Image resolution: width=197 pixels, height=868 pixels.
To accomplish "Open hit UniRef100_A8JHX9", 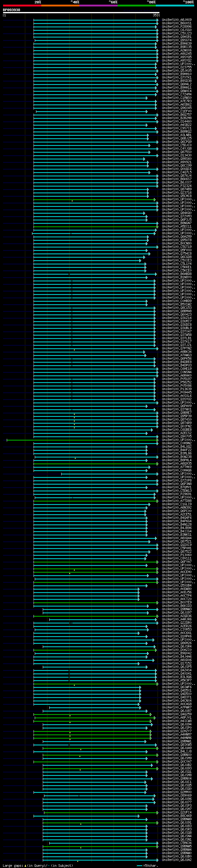I will [177, 20].
